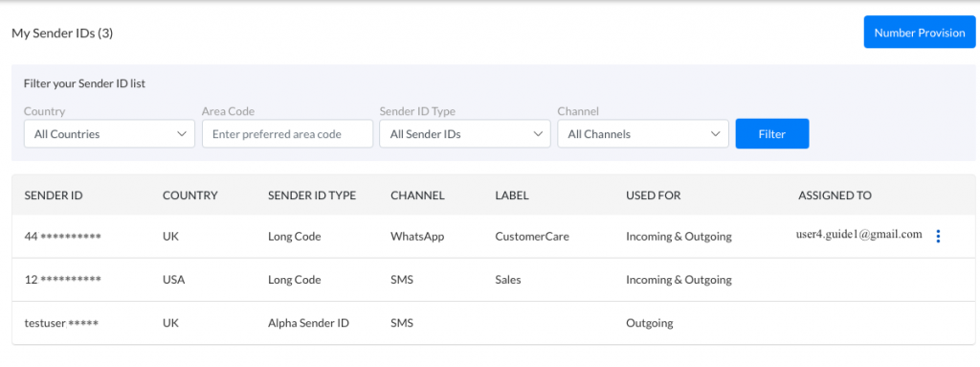Image resolution: width=980 pixels, height=367 pixels.
Task: Click the Sales label in the USA row
Action: click(508, 280)
